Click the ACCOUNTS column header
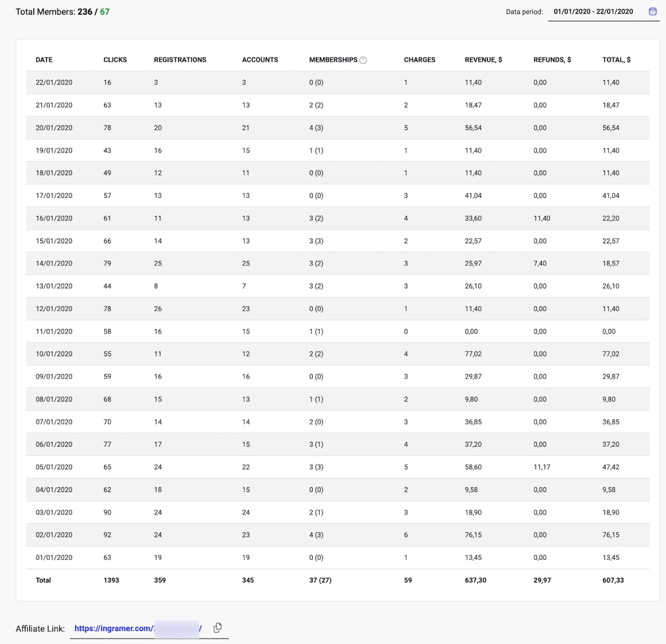 tap(260, 60)
